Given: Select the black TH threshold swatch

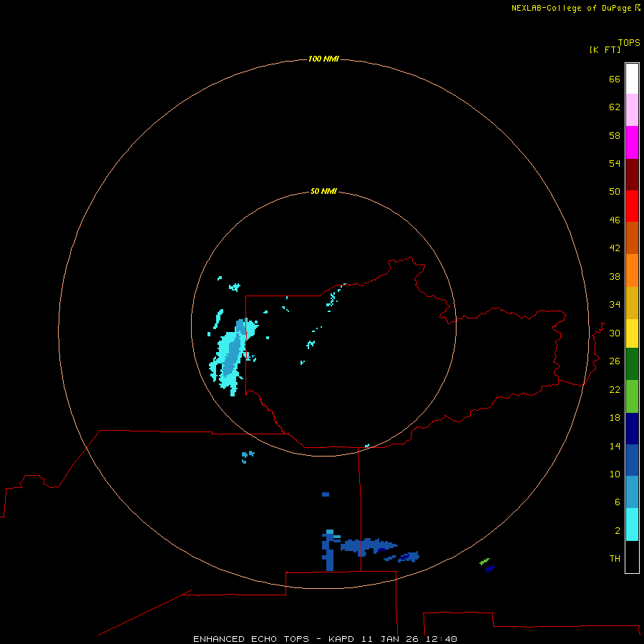Looking at the screenshot, I should (x=632, y=557).
